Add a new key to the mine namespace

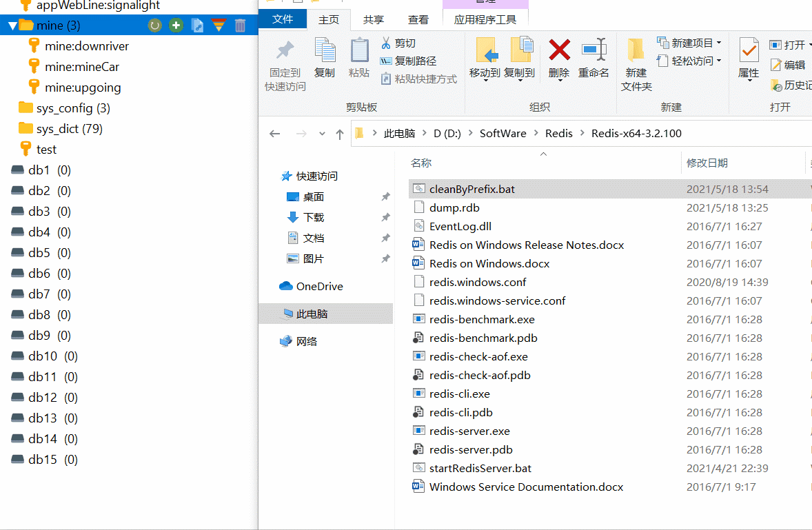click(176, 25)
